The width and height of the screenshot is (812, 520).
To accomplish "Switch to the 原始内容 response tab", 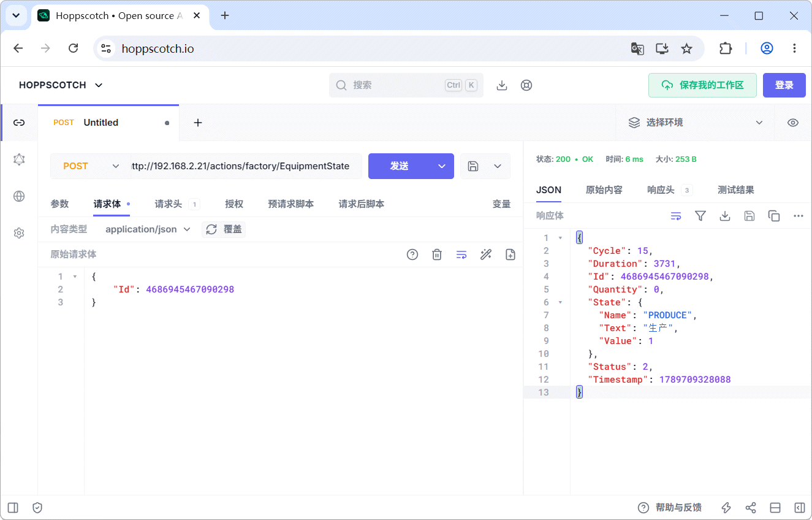I will coord(604,190).
